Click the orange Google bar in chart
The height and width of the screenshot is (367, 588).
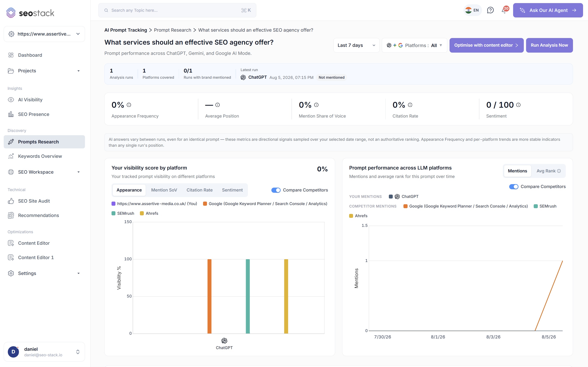(x=209, y=296)
